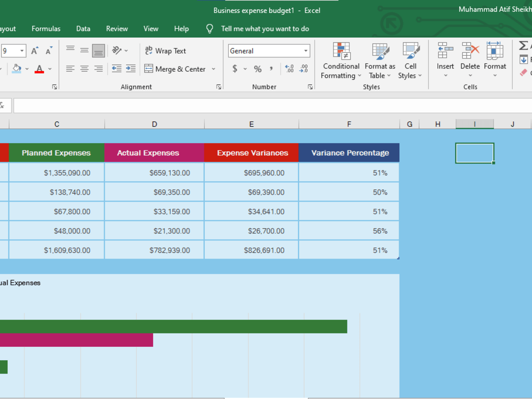
Task: Open the General number format dropdown
Action: click(x=307, y=51)
